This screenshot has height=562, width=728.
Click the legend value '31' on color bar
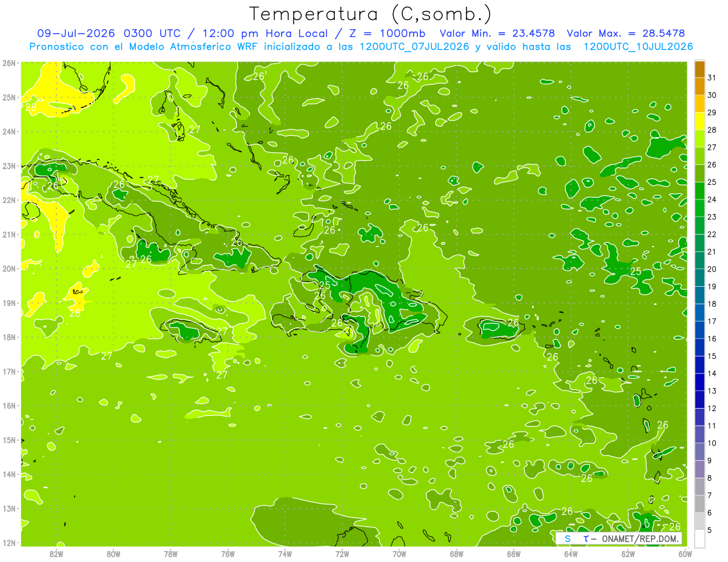point(712,78)
